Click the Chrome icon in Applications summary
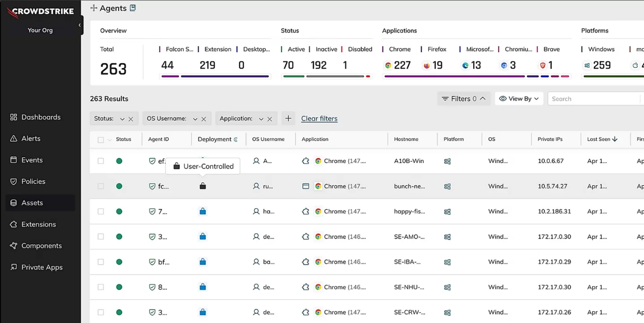This screenshot has width=644, height=323. pos(388,66)
